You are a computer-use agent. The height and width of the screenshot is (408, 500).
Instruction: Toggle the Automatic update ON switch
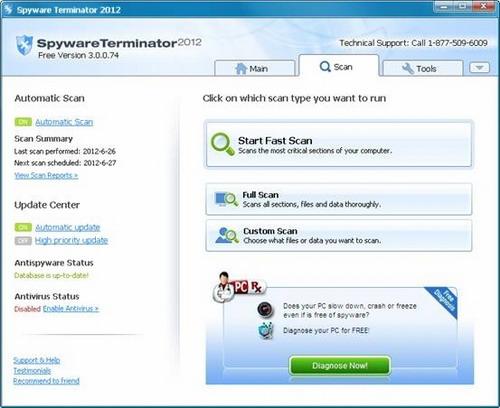click(x=23, y=227)
